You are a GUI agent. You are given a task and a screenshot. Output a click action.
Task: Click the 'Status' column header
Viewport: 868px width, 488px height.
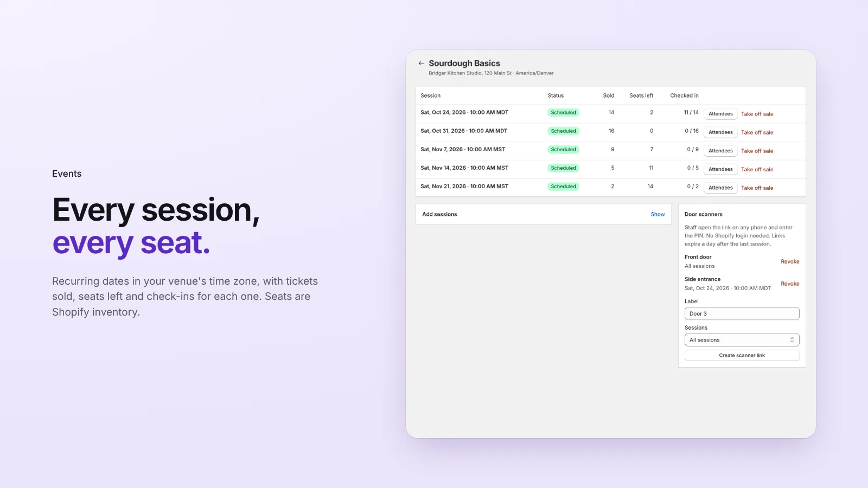556,95
